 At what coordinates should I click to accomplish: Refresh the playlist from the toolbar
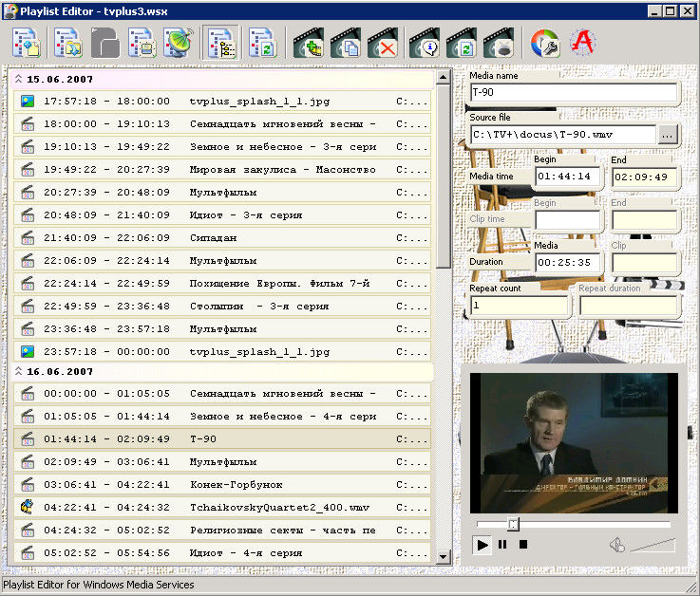[262, 43]
